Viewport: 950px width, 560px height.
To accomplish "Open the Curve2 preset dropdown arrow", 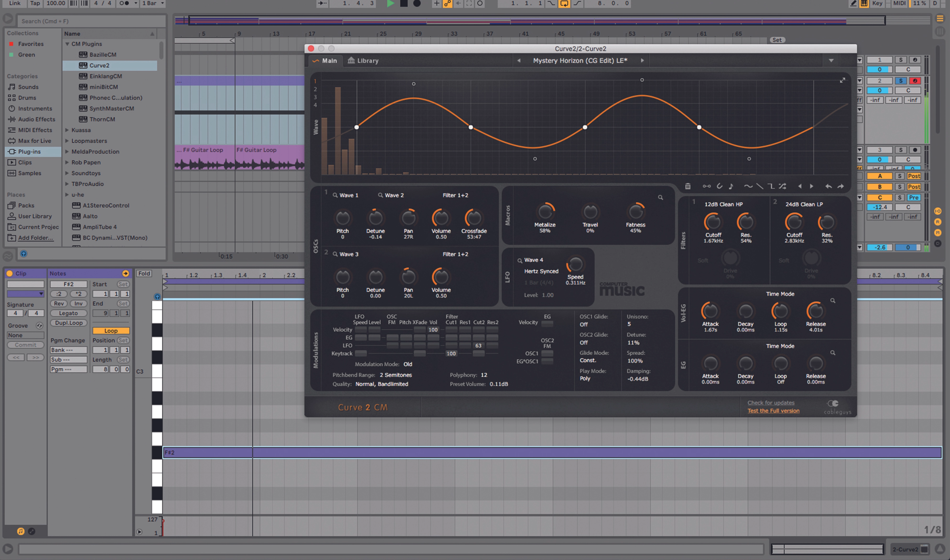I will pos(831,60).
